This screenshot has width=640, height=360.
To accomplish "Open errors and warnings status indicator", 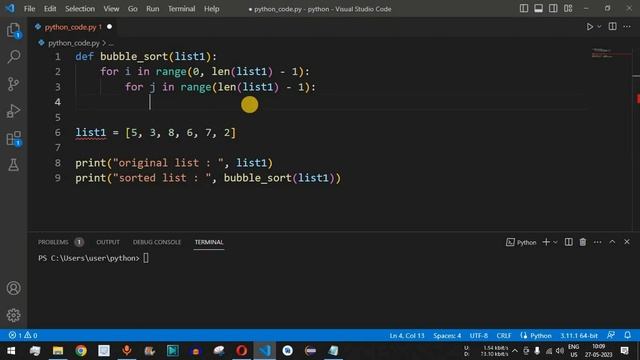I will [x=23, y=335].
